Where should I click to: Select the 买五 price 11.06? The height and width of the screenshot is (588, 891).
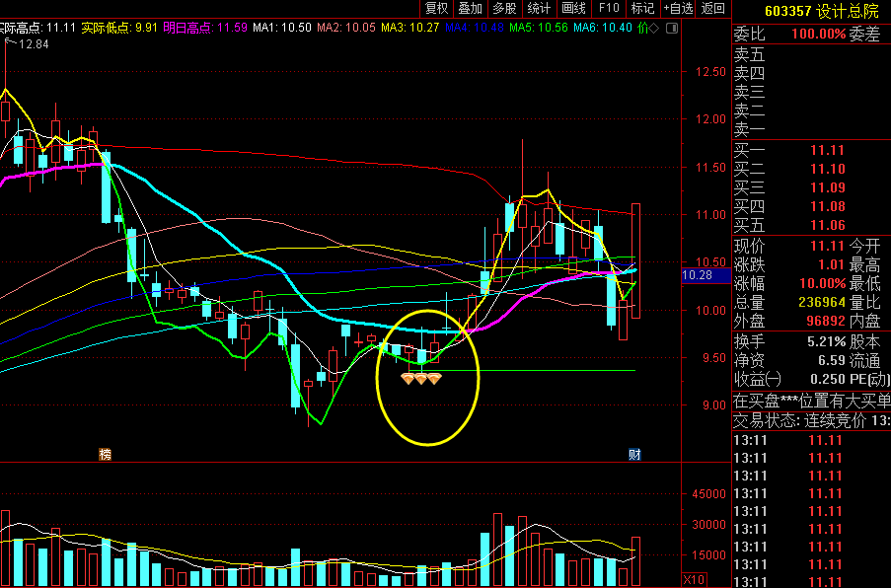coord(827,226)
